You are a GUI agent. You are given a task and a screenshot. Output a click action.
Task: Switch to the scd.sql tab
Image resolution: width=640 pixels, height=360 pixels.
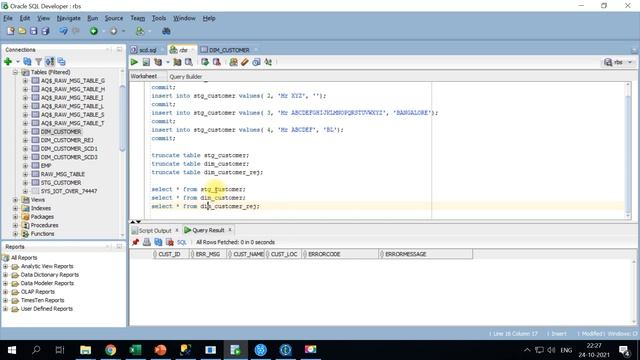point(147,50)
